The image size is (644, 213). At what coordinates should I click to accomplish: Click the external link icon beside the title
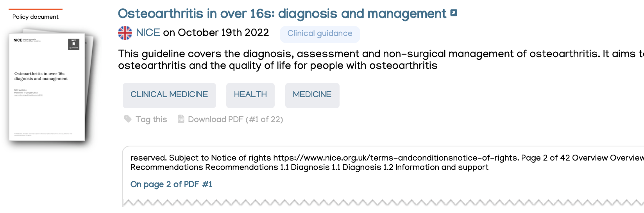454,13
